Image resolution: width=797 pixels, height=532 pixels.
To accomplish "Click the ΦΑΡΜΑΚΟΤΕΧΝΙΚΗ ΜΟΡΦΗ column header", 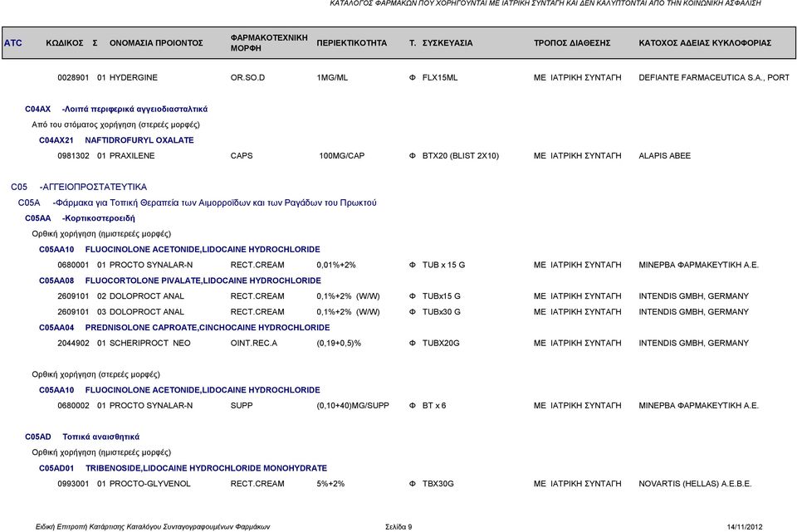I will coord(269,42).
